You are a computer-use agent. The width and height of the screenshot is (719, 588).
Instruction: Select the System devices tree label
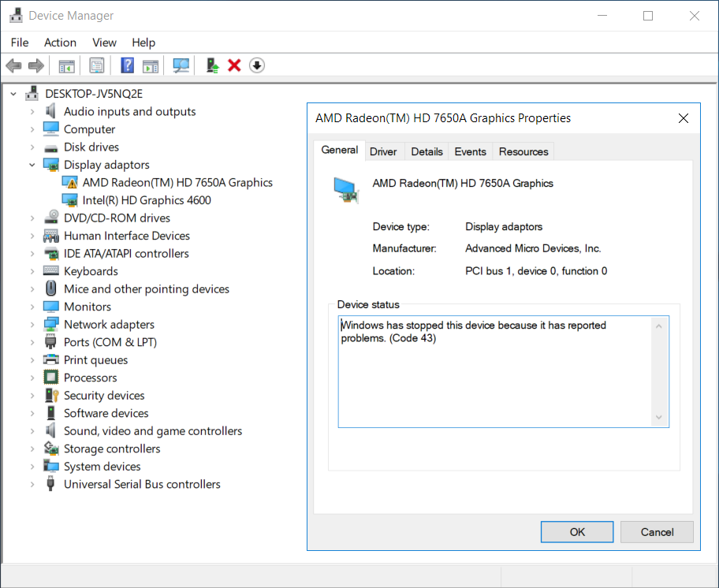(x=102, y=466)
